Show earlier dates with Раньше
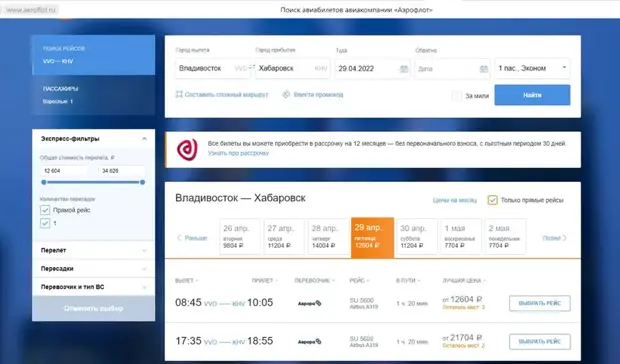 [192, 238]
